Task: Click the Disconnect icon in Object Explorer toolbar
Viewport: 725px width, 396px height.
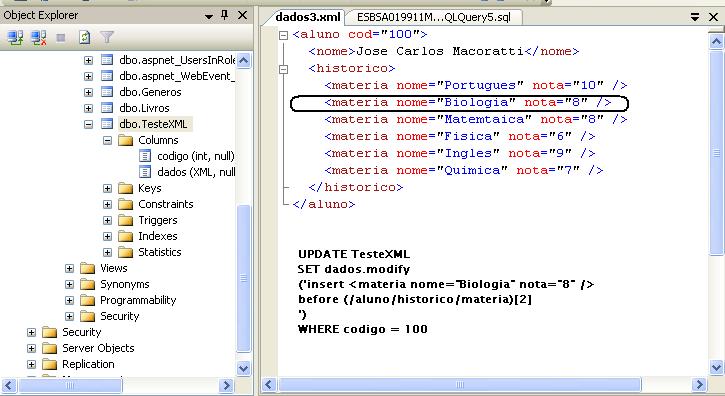Action: coord(39,37)
